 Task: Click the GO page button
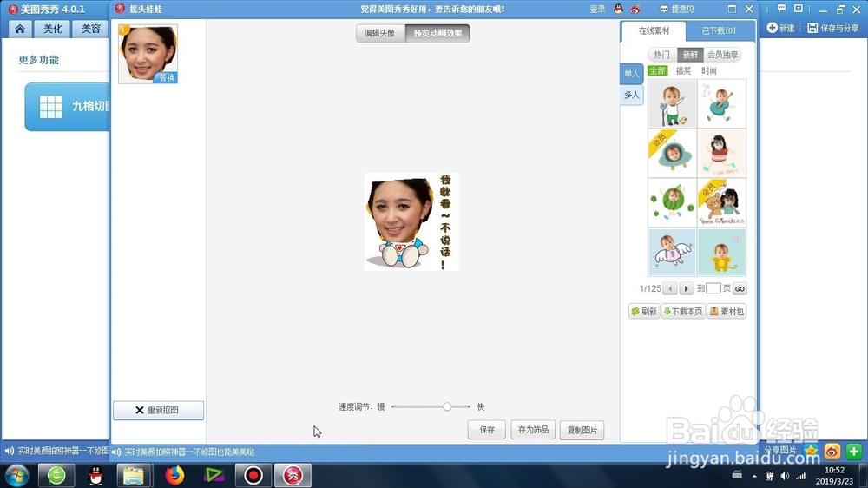740,288
